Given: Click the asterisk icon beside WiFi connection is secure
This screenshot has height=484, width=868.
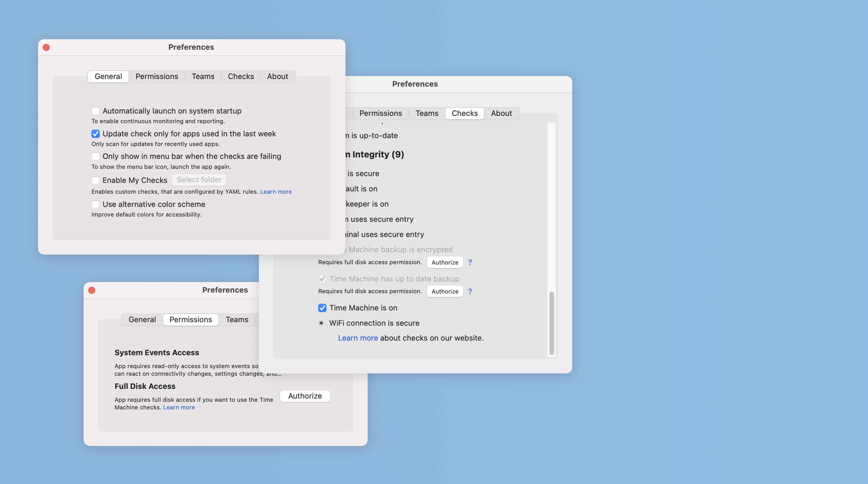Looking at the screenshot, I should click(321, 323).
